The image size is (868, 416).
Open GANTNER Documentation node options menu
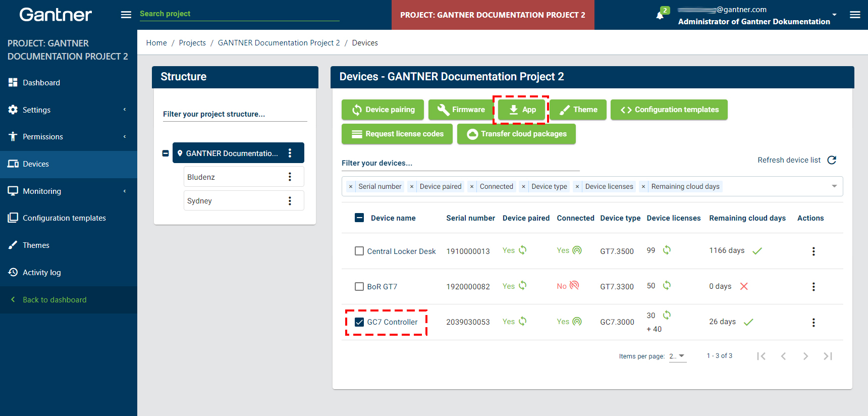pos(290,153)
